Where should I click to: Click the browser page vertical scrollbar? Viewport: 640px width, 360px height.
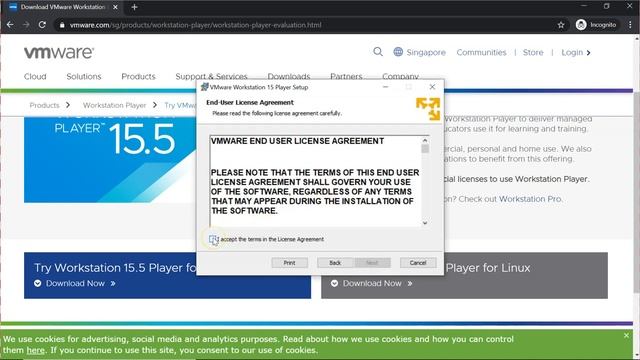point(636,192)
